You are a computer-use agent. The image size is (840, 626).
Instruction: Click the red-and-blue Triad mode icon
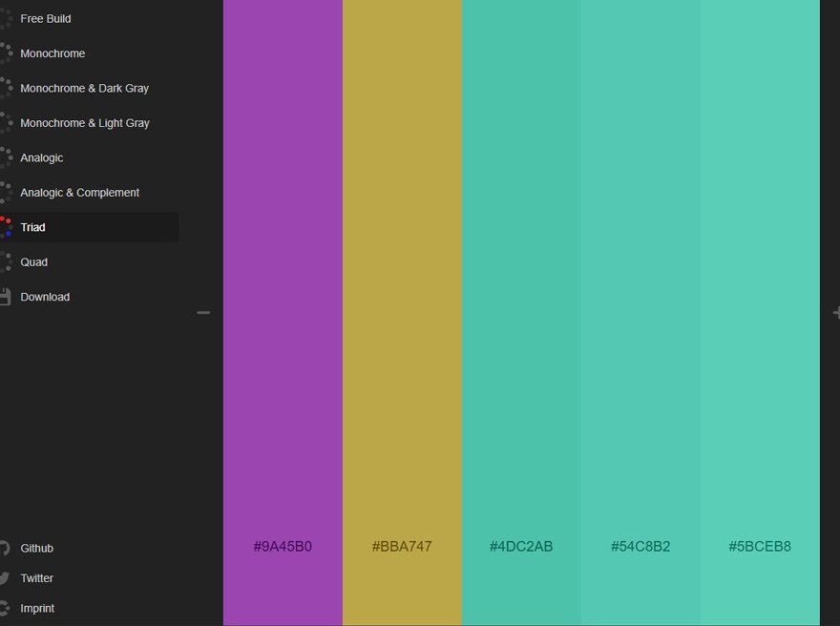[x=8, y=227]
